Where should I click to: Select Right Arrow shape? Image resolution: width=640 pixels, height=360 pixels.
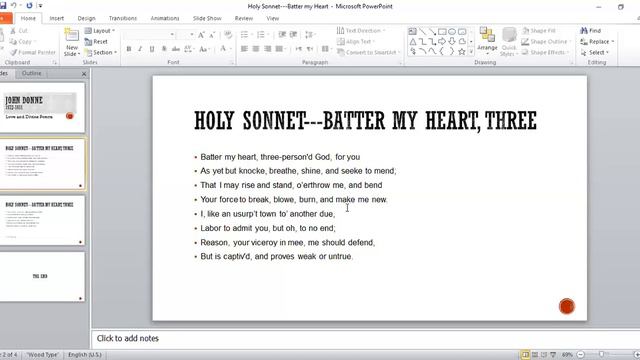442,42
